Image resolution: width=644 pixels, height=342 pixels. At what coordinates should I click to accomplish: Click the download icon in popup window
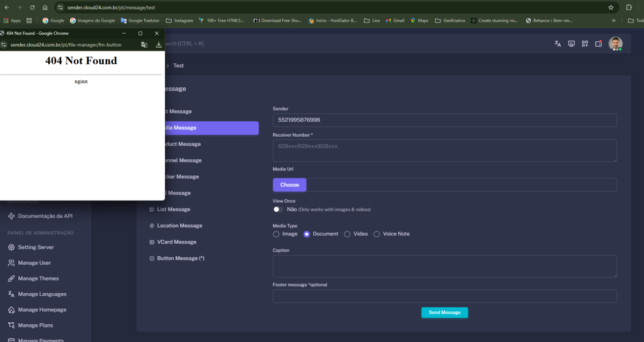click(159, 45)
